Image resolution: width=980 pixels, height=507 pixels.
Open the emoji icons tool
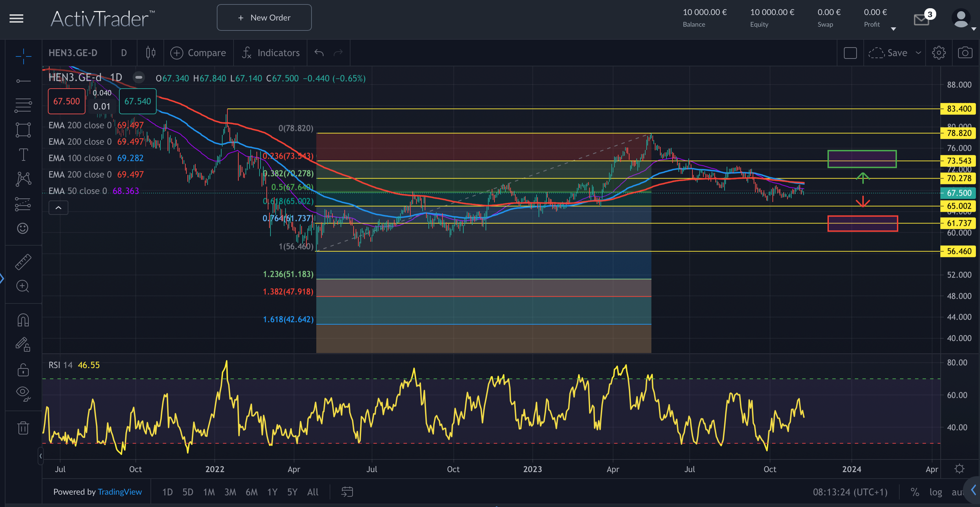[x=23, y=229]
